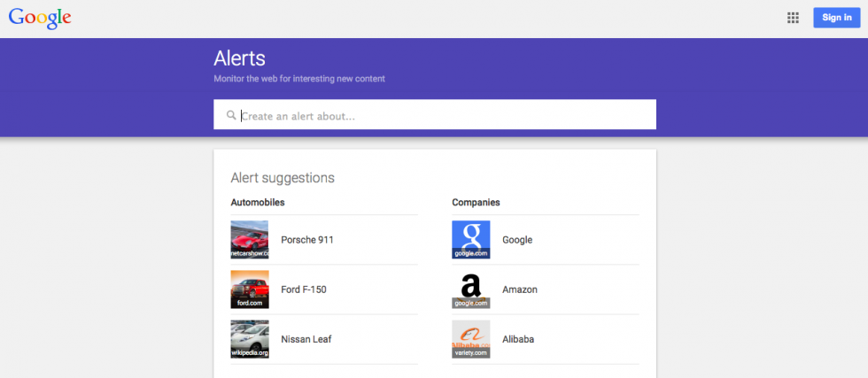This screenshot has height=378, width=868.
Task: Click the Alert suggestions heading
Action: [283, 178]
